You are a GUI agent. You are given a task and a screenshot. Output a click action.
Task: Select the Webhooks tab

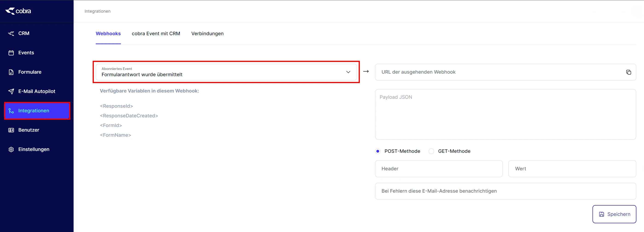[x=108, y=34]
